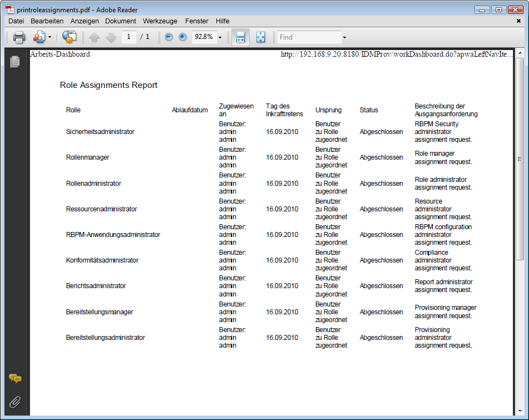Open the Collaborate dropdown arrow
Image resolution: width=529 pixels, height=420 pixels.
tap(50, 37)
